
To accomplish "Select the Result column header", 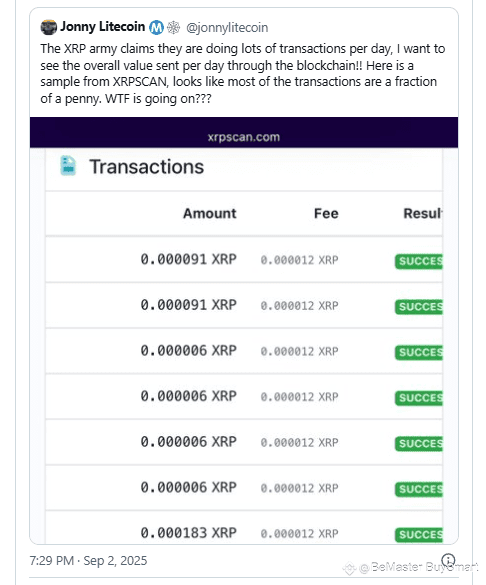I will [x=423, y=213].
